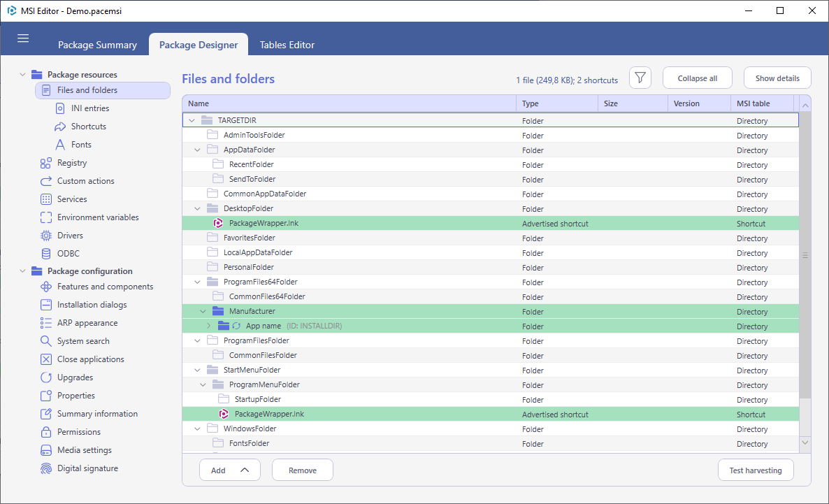Expand the App name INSTALLDIR node
The height and width of the screenshot is (504, 829).
[x=209, y=326]
